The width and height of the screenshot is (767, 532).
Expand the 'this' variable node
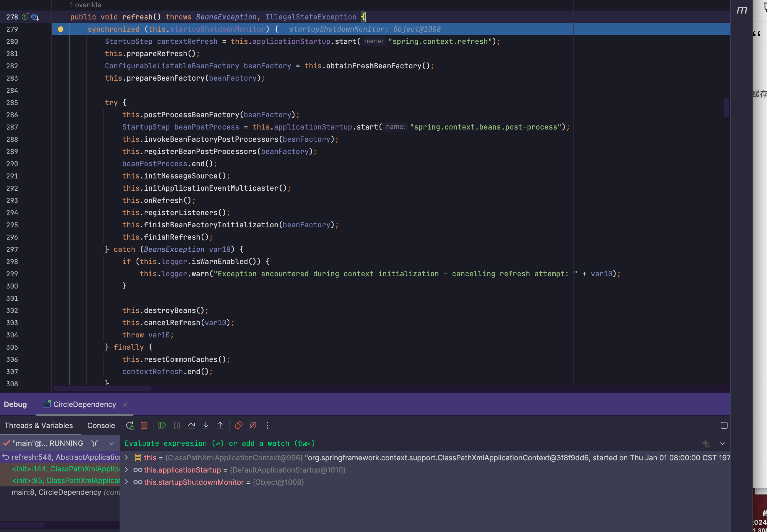click(126, 457)
